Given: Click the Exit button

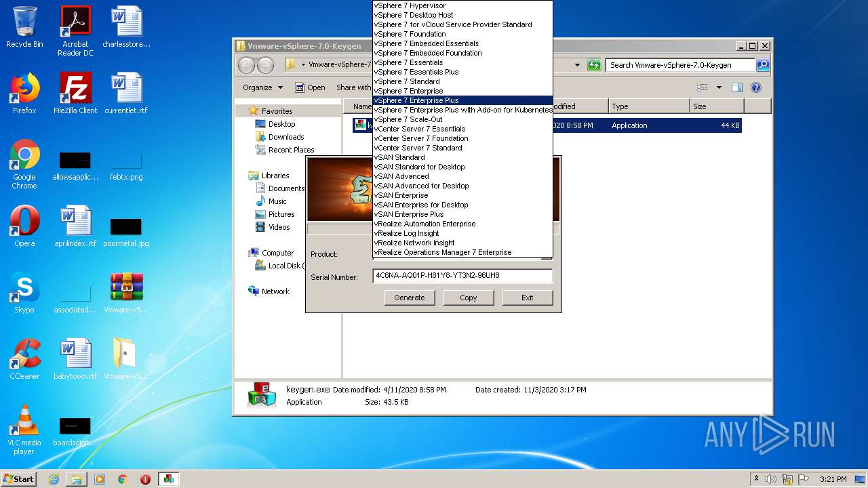Looking at the screenshot, I should pyautogui.click(x=528, y=298).
